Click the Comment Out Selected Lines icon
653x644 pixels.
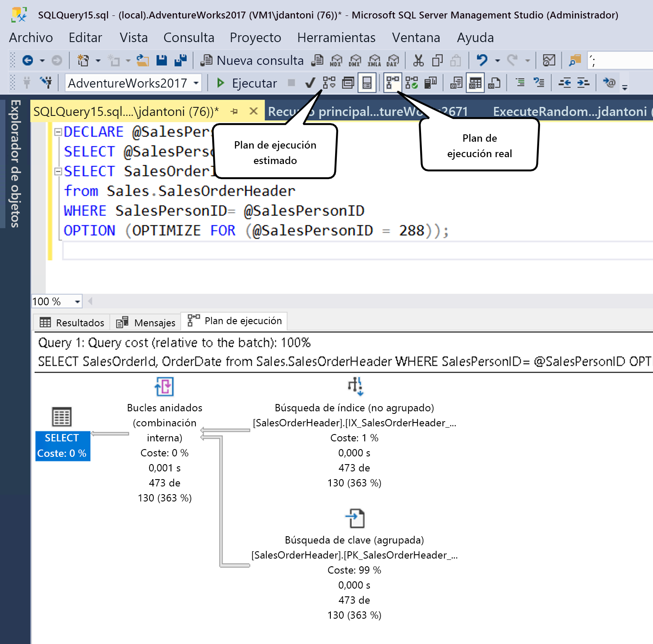click(520, 82)
